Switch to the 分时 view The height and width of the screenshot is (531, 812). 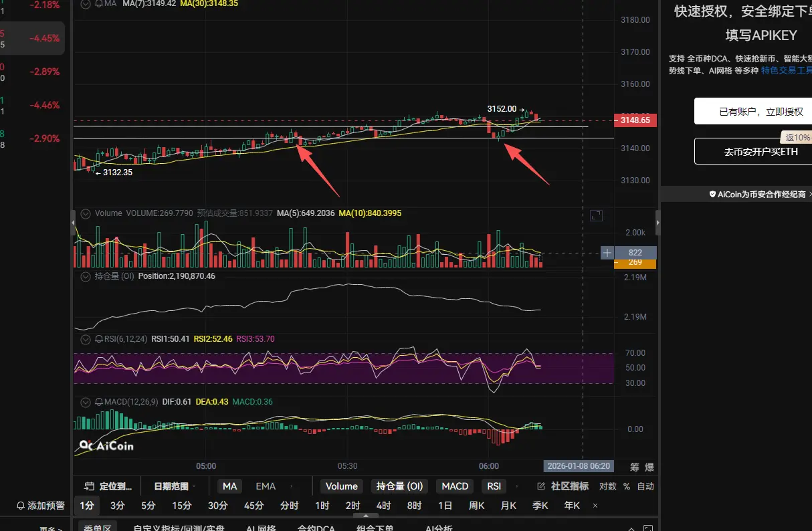[x=289, y=506]
